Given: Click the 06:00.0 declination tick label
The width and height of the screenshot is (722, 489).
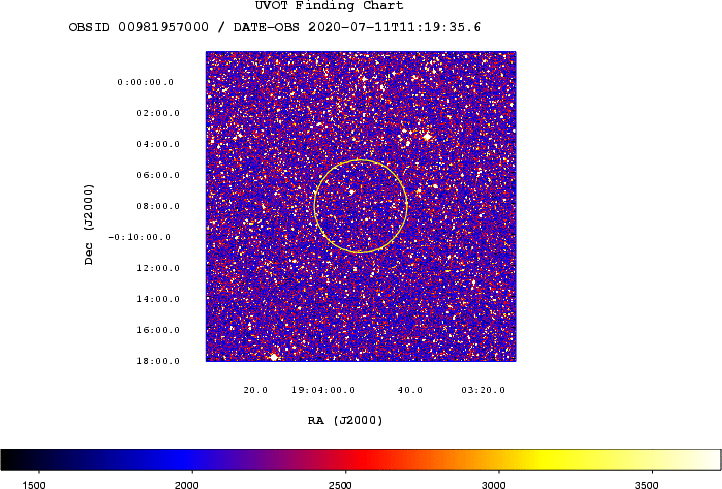Looking at the screenshot, I should (158, 175).
